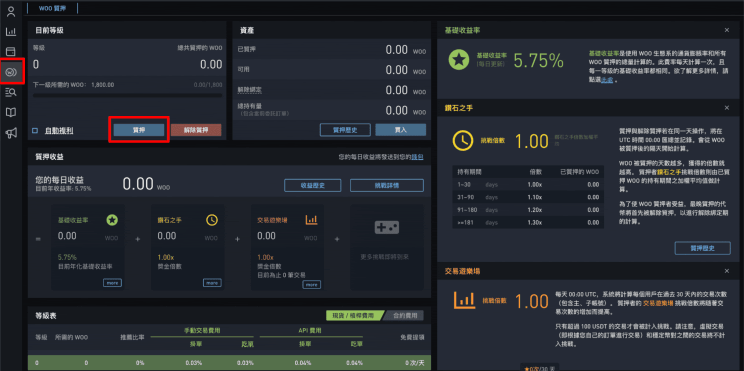Open the 收益歷史 button
This screenshot has width=744, height=371.
313,186
